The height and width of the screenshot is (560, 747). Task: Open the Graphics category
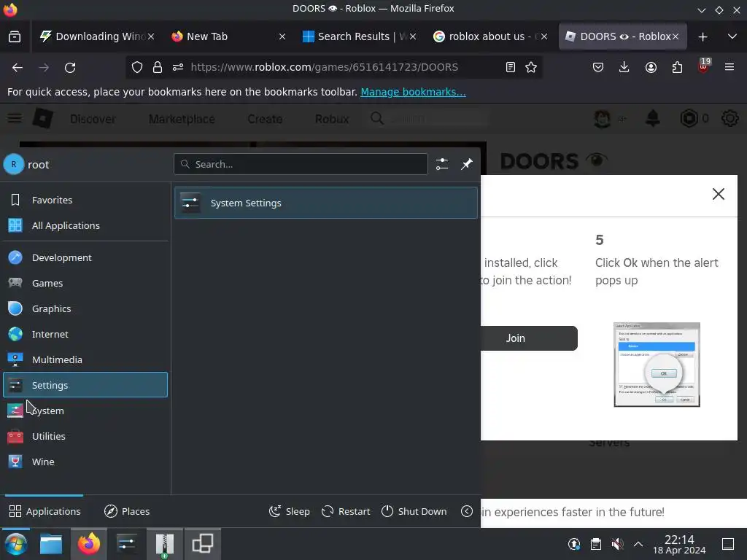(85, 308)
